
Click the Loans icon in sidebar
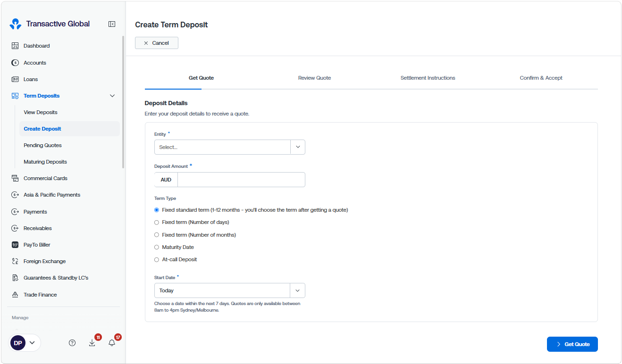15,79
